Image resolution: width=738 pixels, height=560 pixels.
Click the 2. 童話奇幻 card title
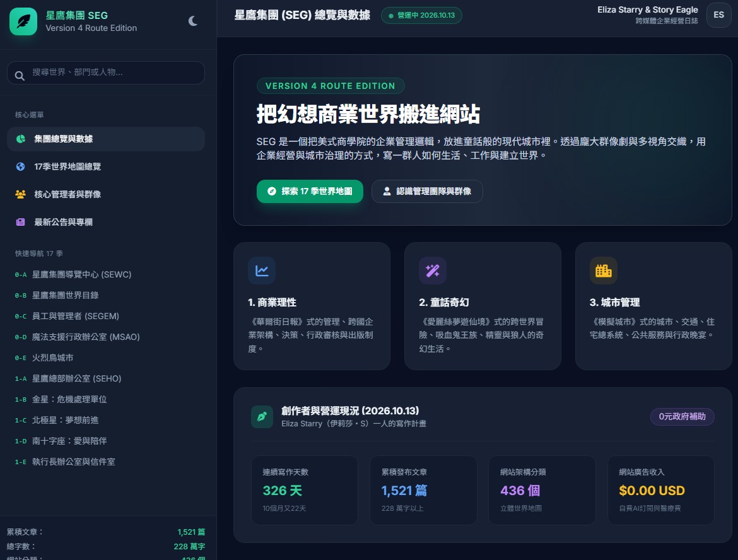pos(444,303)
